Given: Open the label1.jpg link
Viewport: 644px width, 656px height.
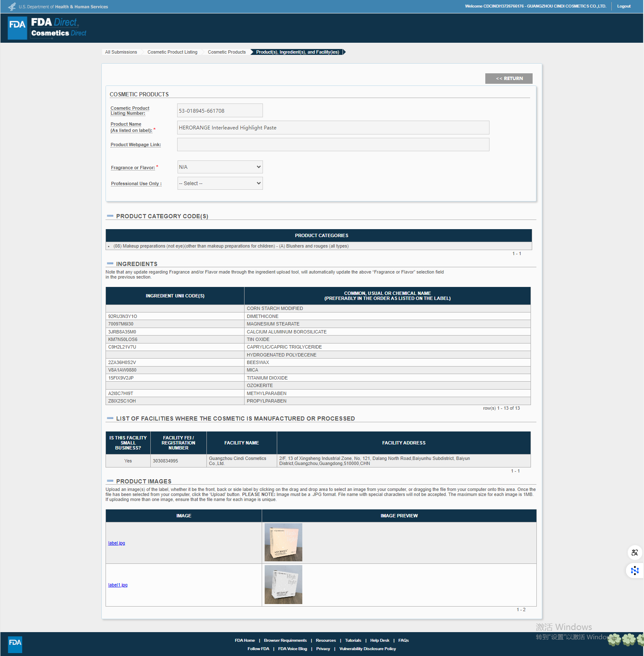Looking at the screenshot, I should [118, 585].
